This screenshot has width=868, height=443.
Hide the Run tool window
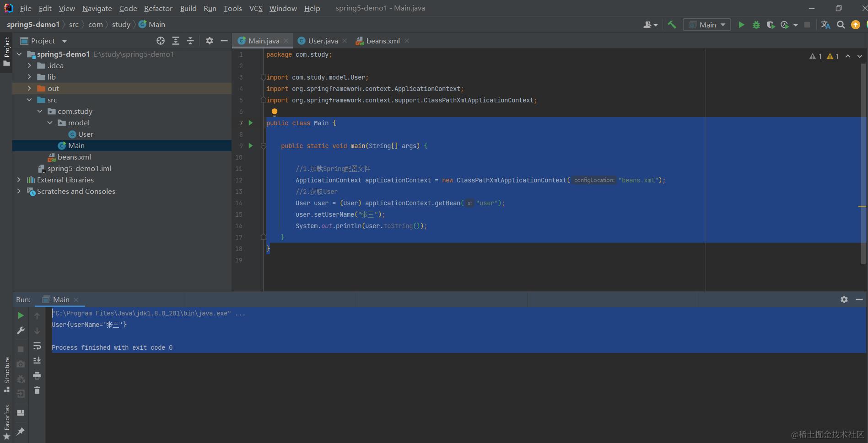[859, 299]
